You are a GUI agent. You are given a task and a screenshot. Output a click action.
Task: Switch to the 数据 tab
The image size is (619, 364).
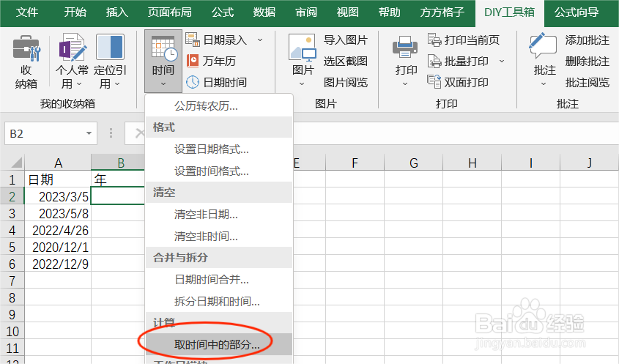coord(264,12)
